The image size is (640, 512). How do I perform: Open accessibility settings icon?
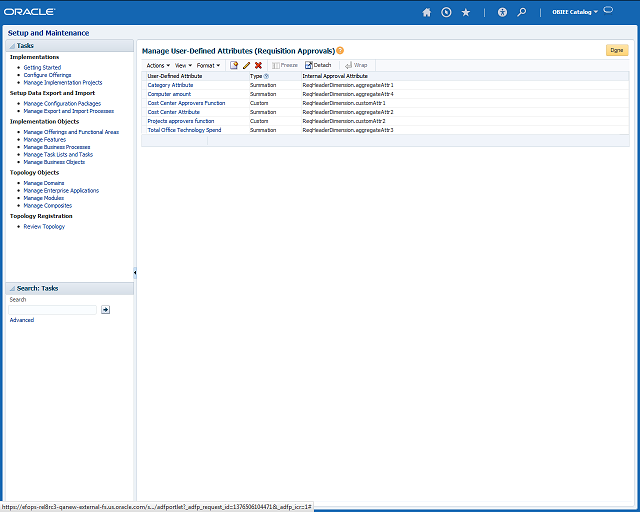point(502,12)
